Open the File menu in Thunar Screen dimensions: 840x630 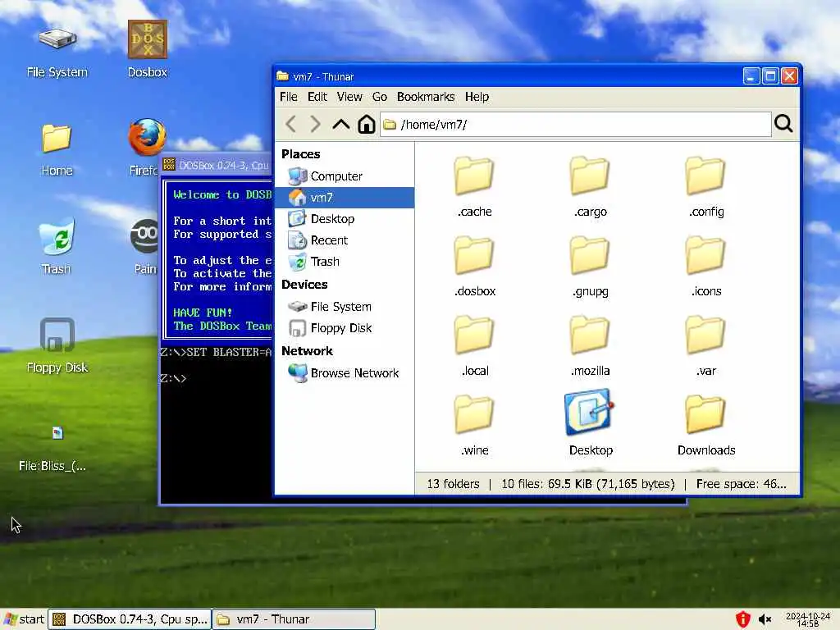(288, 97)
